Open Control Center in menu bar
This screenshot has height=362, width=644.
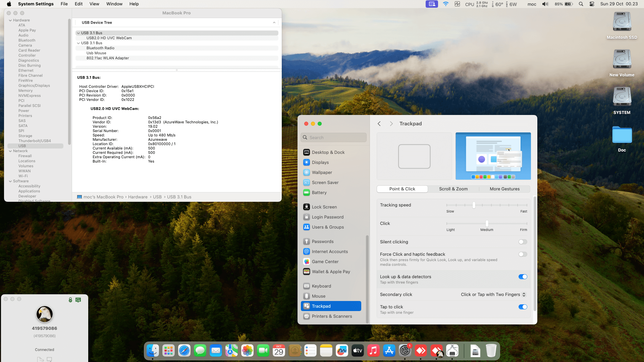click(x=592, y=4)
